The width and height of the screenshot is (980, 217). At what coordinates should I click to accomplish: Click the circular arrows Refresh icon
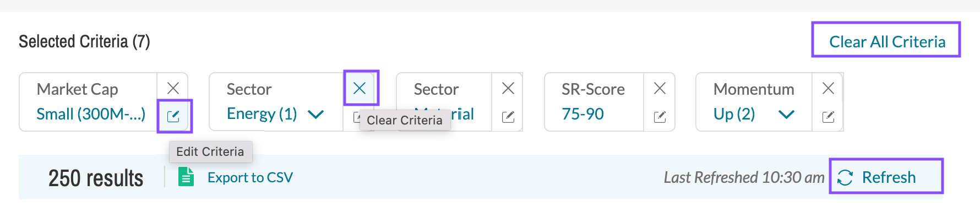[x=845, y=177]
